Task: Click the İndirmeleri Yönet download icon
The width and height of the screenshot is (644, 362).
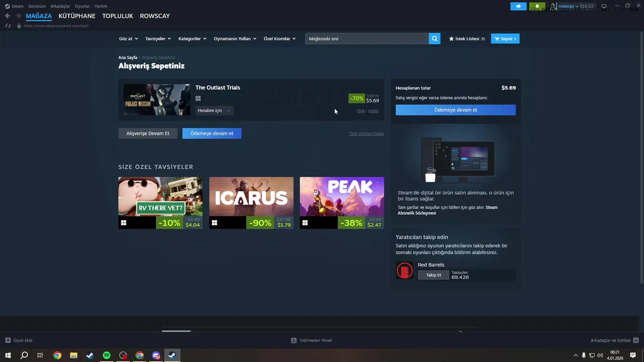Action: pyautogui.click(x=294, y=340)
